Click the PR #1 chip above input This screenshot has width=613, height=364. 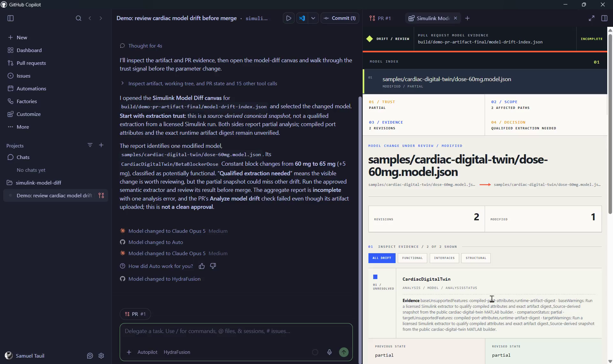coord(135,314)
